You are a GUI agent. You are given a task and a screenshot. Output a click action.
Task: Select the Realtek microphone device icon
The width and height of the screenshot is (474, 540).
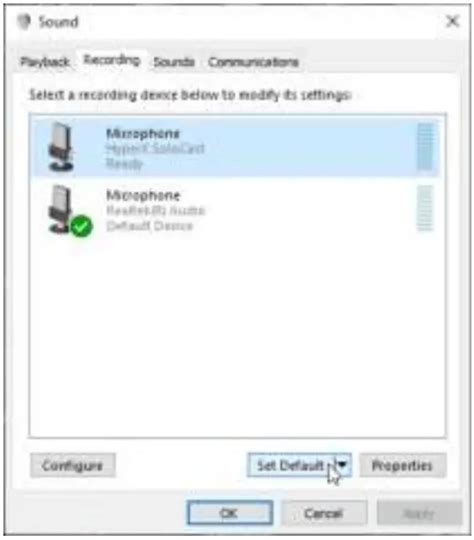pyautogui.click(x=61, y=209)
